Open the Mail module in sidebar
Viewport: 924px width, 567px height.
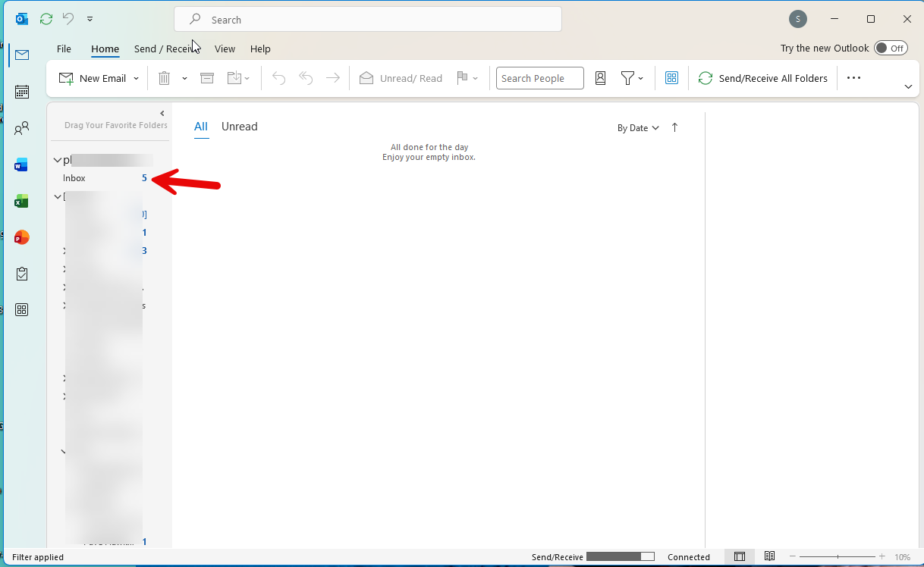pyautogui.click(x=22, y=55)
